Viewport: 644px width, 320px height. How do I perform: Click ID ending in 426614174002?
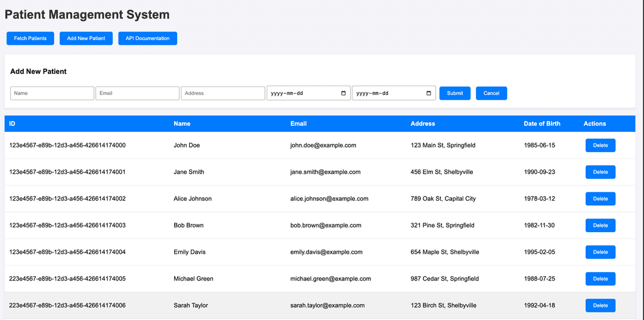point(67,199)
